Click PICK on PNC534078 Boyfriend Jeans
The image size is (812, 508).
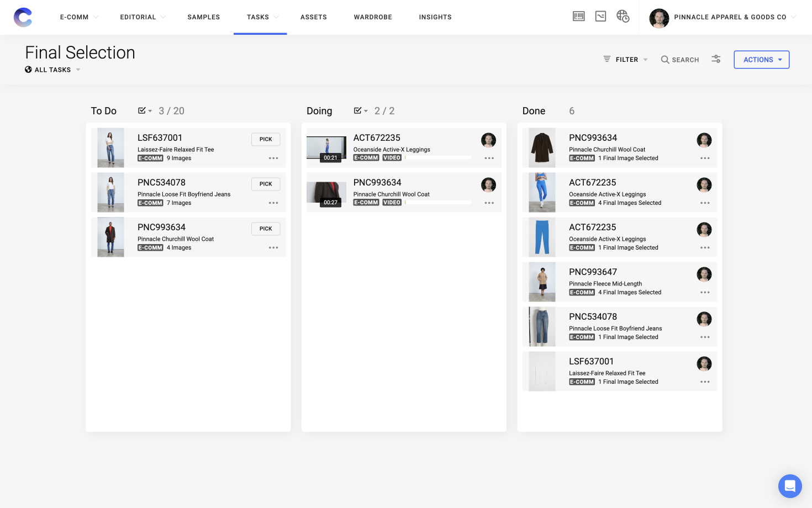pos(265,183)
